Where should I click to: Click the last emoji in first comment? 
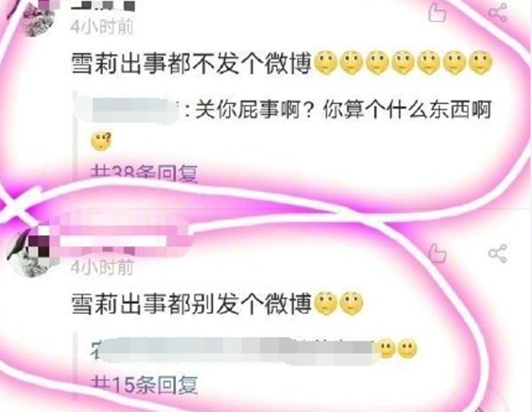coord(479,63)
